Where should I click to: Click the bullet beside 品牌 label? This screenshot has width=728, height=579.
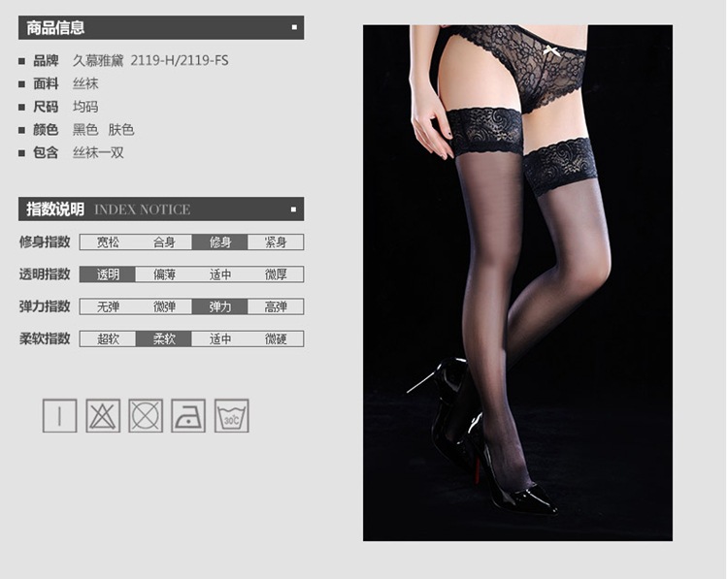click(x=21, y=61)
